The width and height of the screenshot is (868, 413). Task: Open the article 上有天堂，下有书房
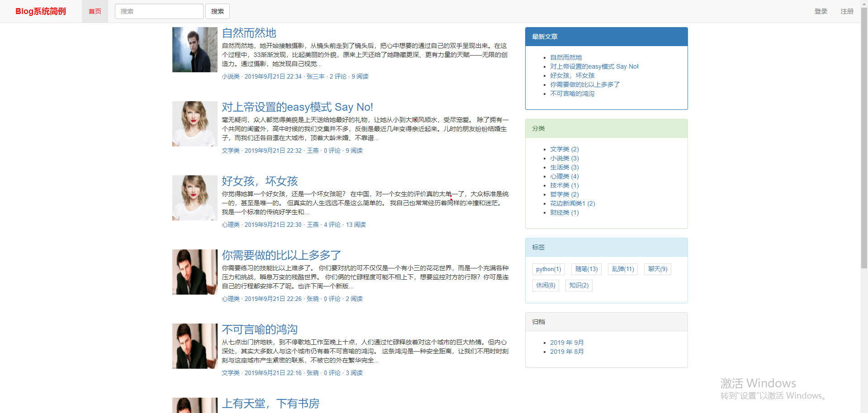[271, 404]
